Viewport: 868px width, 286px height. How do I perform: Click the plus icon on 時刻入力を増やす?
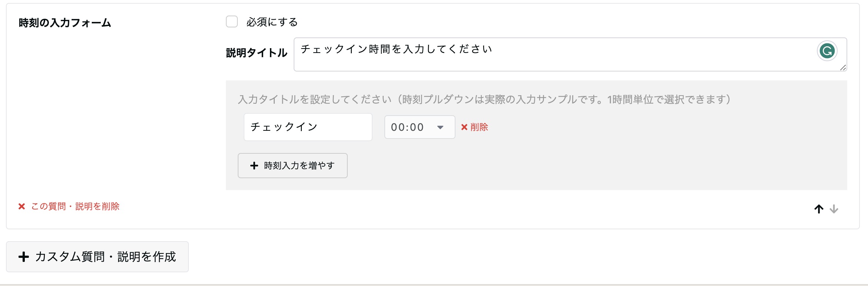point(254,166)
